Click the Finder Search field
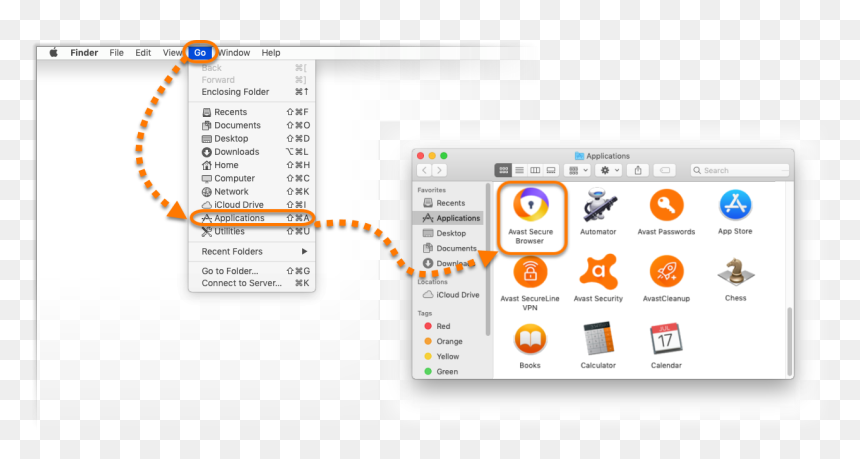860x459 pixels. click(739, 171)
